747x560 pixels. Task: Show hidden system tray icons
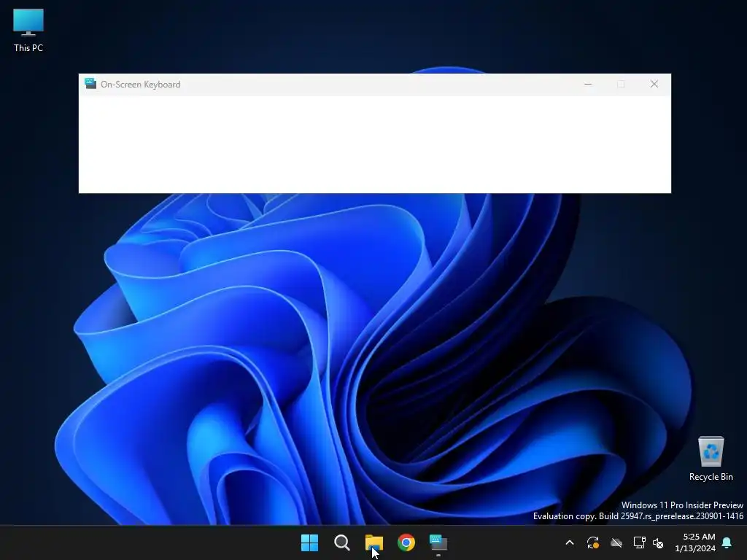pyautogui.click(x=570, y=542)
